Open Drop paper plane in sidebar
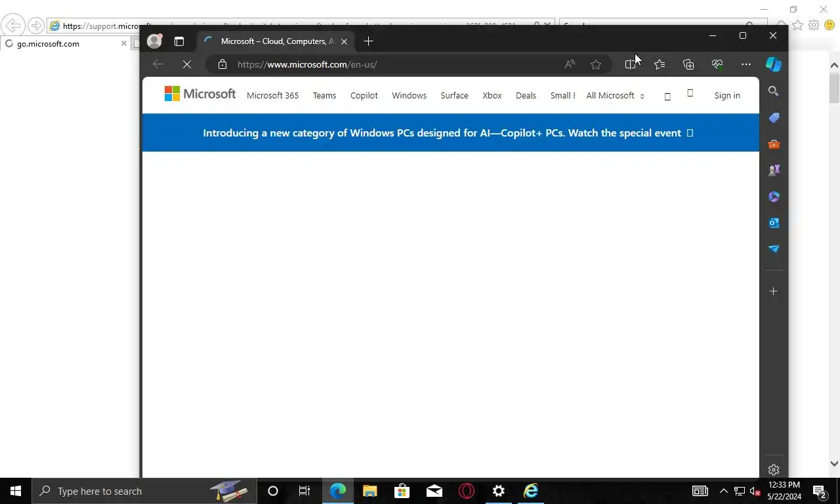Viewport: 840px width, 504px height. click(774, 249)
